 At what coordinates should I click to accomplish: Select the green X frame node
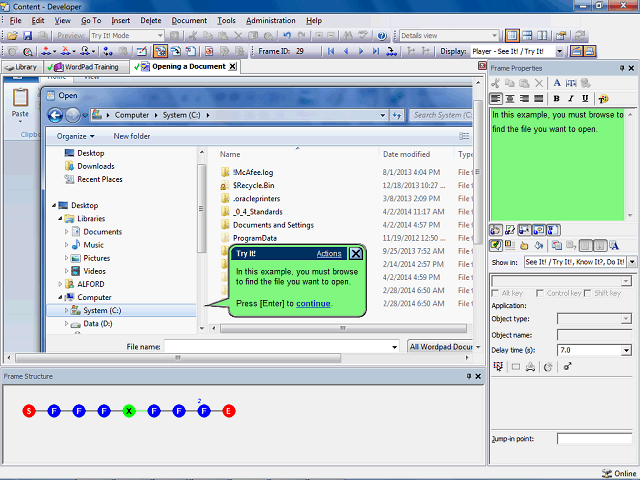[x=129, y=411]
